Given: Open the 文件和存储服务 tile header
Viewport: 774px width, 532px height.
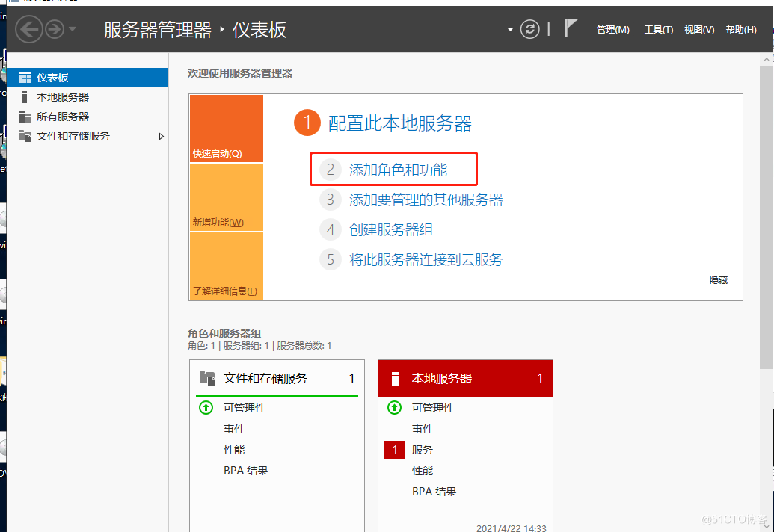Looking at the screenshot, I should coord(277,378).
